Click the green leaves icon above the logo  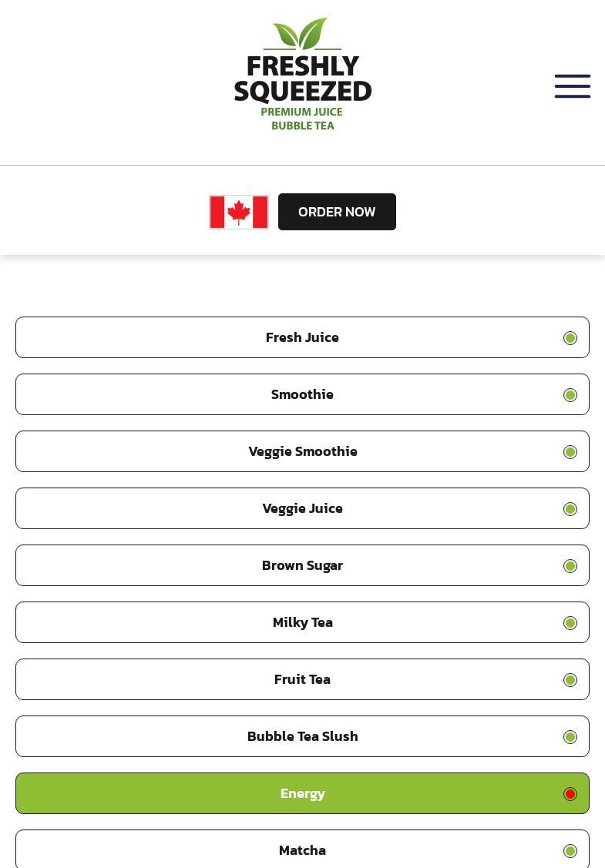(x=301, y=31)
